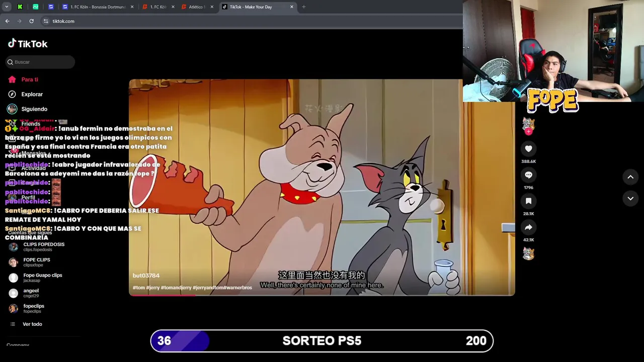This screenshot has height=362, width=644.
Task: Click the Para ti home icon
Action: coord(12,79)
